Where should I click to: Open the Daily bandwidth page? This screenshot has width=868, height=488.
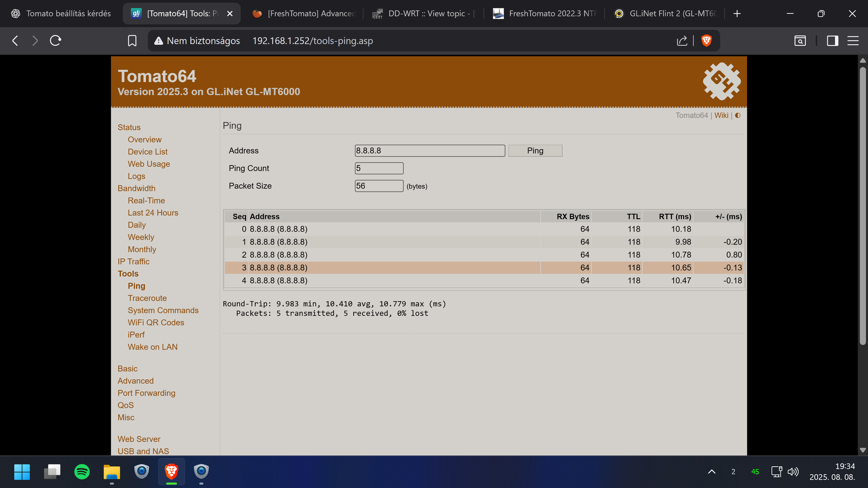[x=137, y=225]
